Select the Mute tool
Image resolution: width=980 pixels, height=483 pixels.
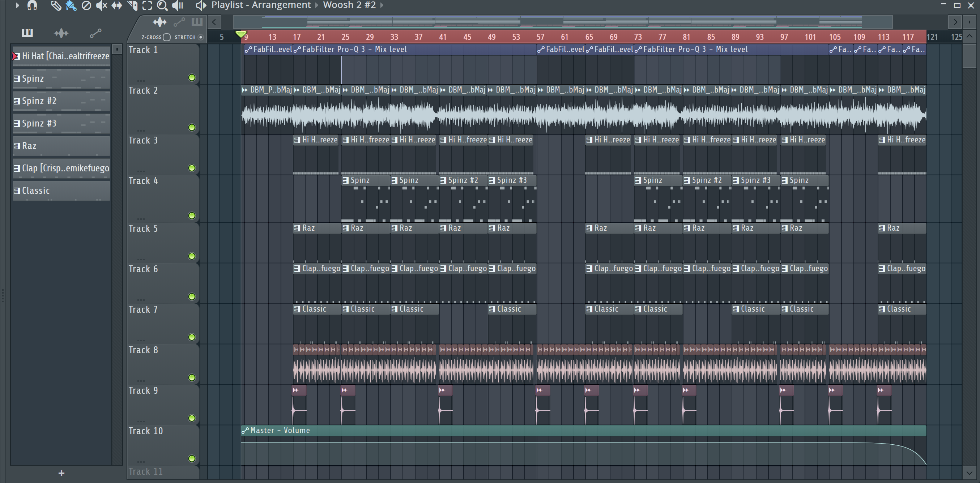[101, 5]
